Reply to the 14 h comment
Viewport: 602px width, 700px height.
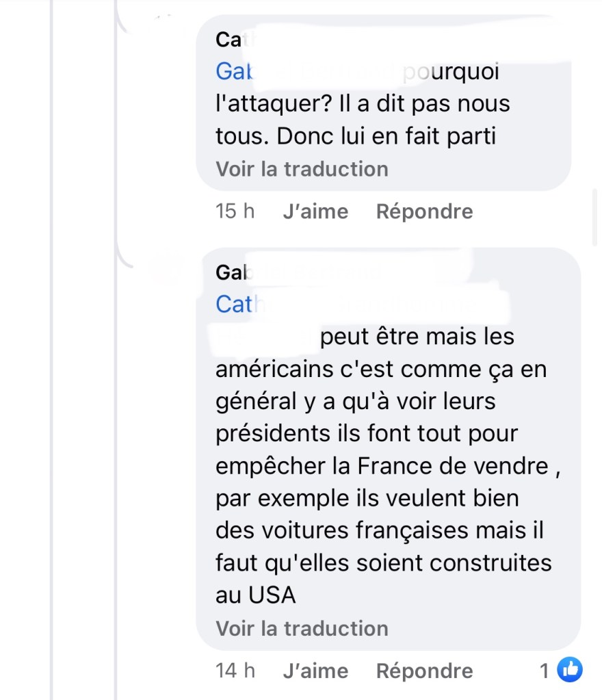click(424, 671)
